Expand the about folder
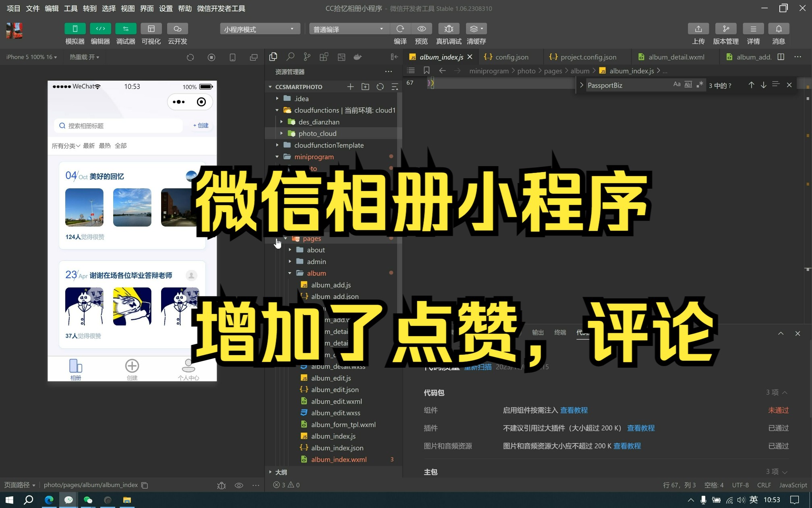Screen dimensions: 812x508 coord(290,250)
